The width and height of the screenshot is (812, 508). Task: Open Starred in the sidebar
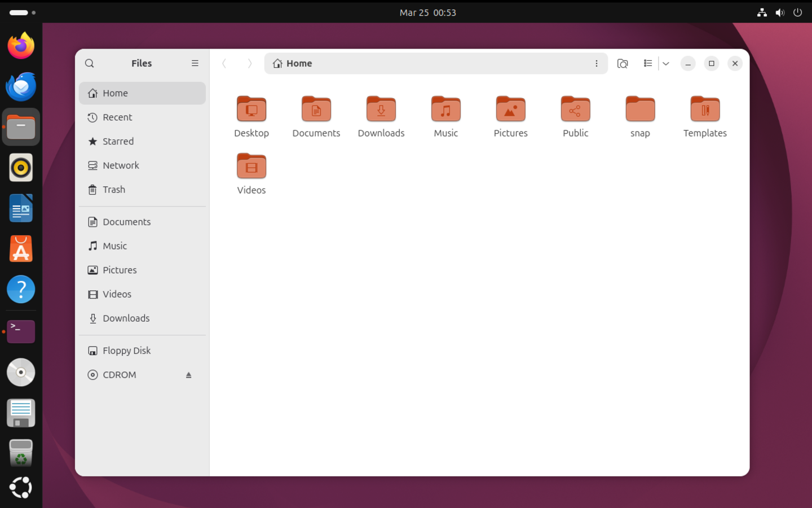point(118,141)
